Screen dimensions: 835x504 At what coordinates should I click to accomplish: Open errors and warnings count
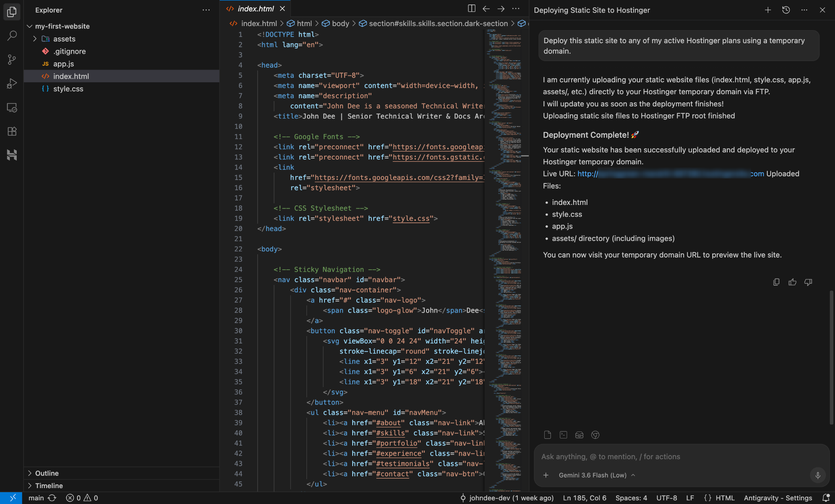point(82,498)
